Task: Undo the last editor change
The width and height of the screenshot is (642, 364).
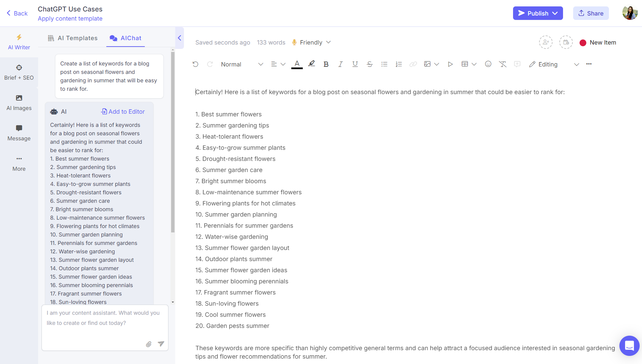Action: (195, 64)
